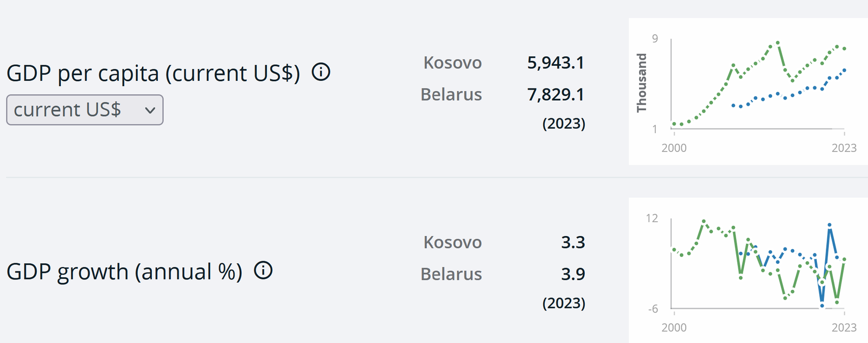Click the 5,943.1 Kosovo value
The width and height of the screenshot is (868, 343).
[556, 63]
